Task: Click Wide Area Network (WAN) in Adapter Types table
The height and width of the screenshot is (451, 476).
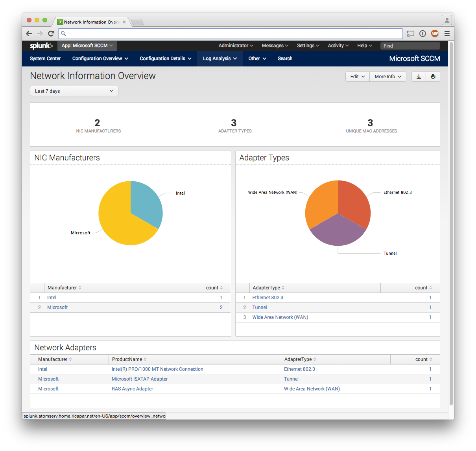Action: (280, 317)
